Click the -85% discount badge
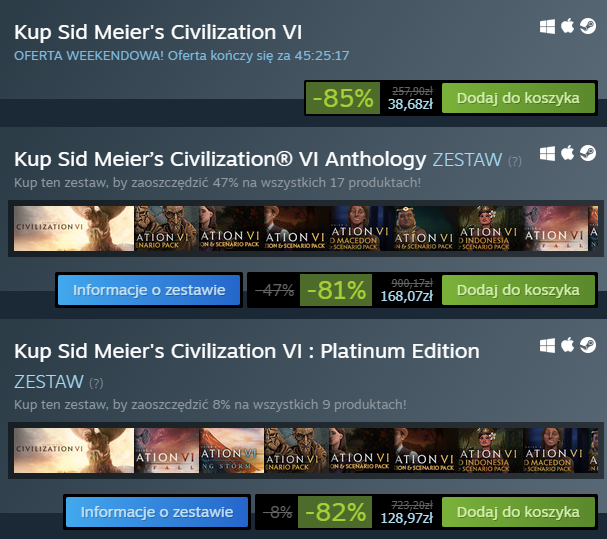607x539 pixels. tap(342, 98)
